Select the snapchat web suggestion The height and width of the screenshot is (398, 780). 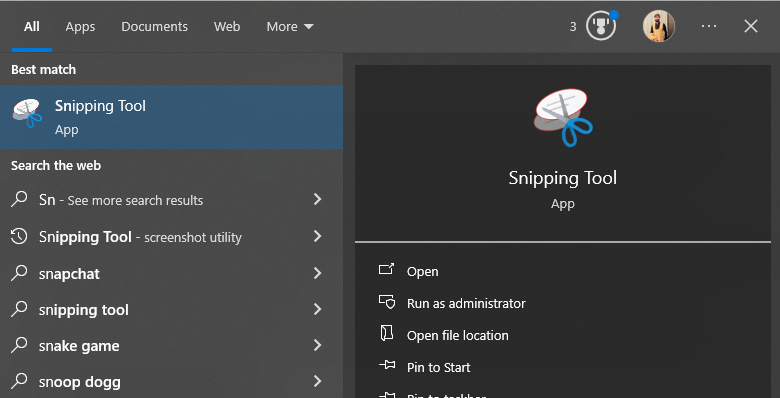pos(171,274)
